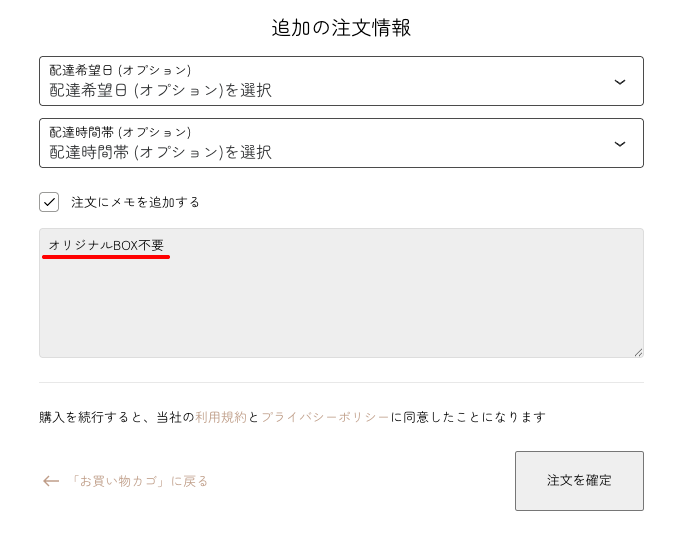
Task: Open the 配達希望日 (オプション) dropdown
Action: click(x=340, y=81)
